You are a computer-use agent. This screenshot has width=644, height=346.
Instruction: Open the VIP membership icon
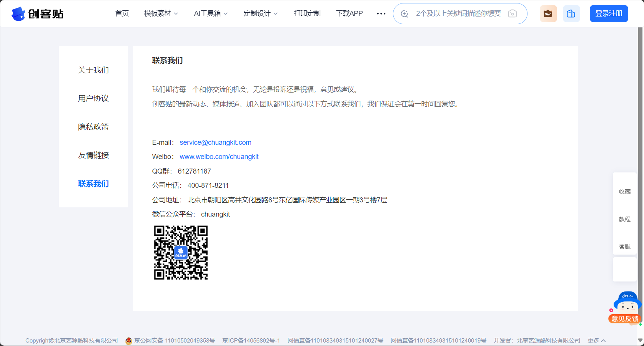tap(548, 14)
